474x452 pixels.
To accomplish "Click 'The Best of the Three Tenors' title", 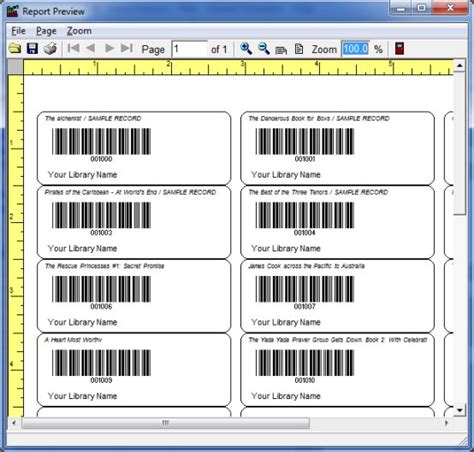I will coord(318,192).
